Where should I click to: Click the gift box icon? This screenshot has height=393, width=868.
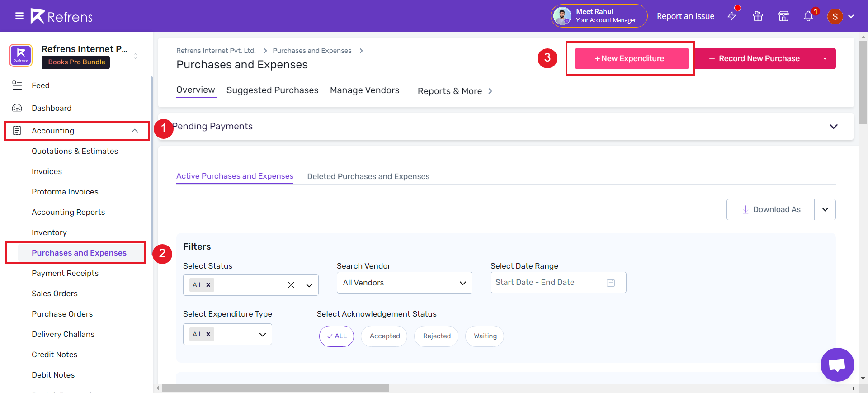pyautogui.click(x=758, y=16)
